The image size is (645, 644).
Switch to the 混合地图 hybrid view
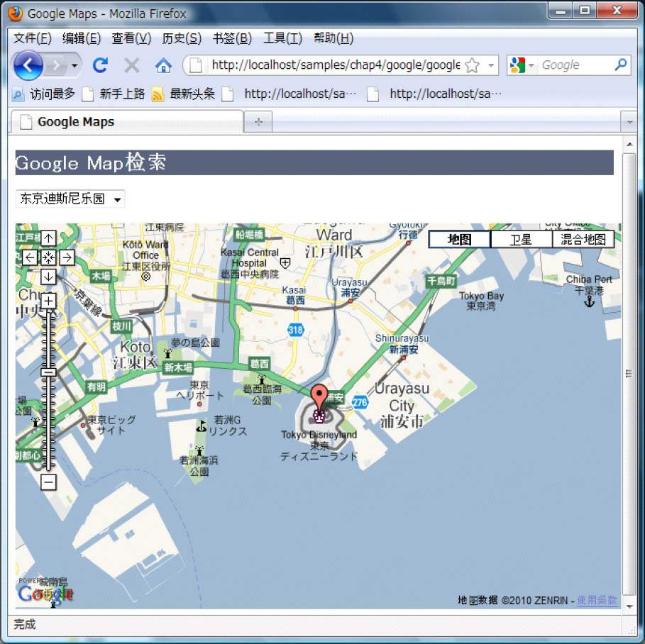(x=583, y=239)
